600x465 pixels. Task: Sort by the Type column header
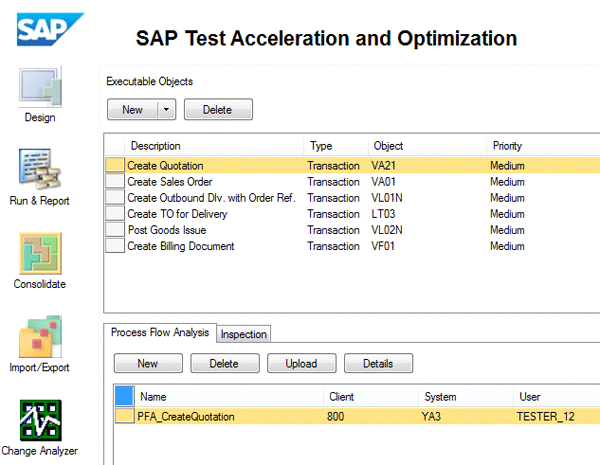click(321, 146)
